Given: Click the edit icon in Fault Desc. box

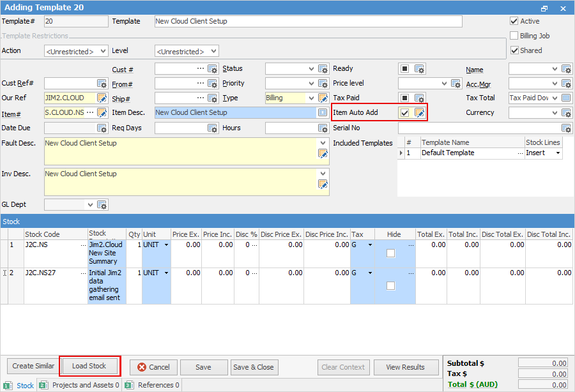Looking at the screenshot, I should [323, 154].
